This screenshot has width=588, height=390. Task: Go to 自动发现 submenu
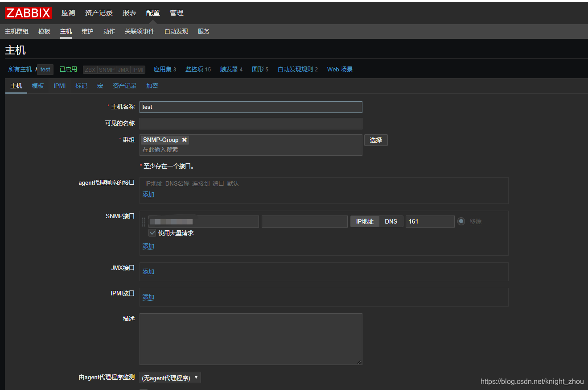(x=176, y=31)
